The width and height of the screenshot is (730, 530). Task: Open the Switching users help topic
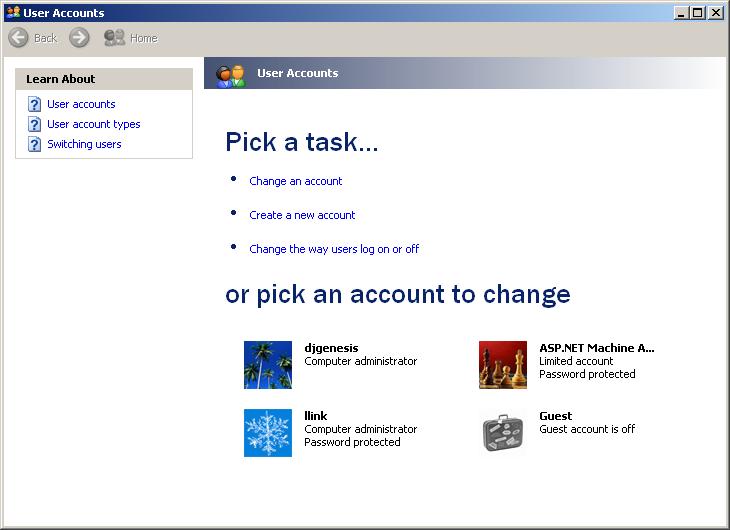point(84,144)
